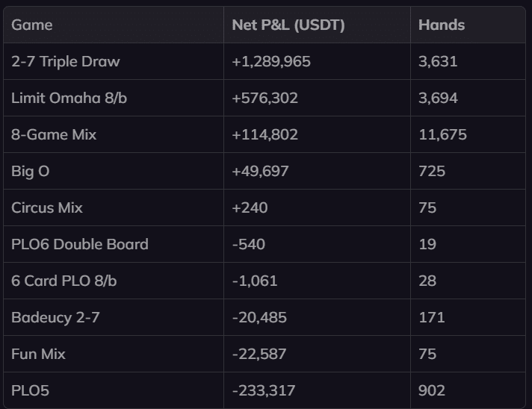Click the 6 Card PLO 8/b name
532x409 pixels.
[64, 281]
